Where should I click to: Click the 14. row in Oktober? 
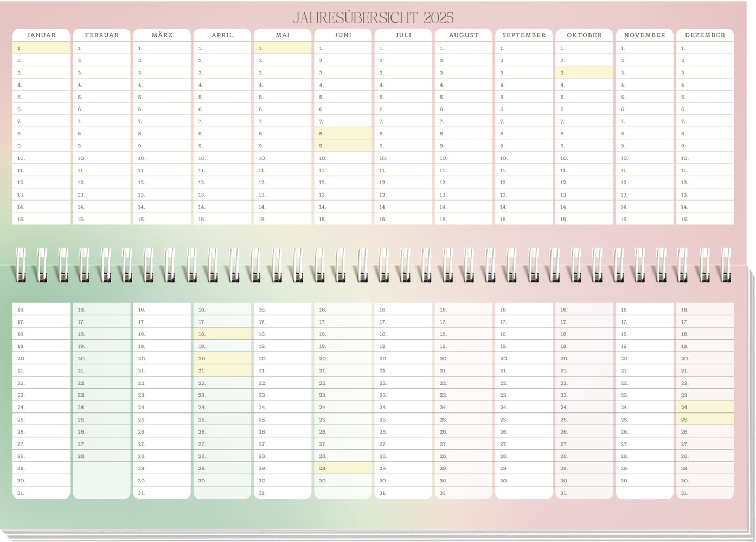pyautogui.click(x=584, y=207)
